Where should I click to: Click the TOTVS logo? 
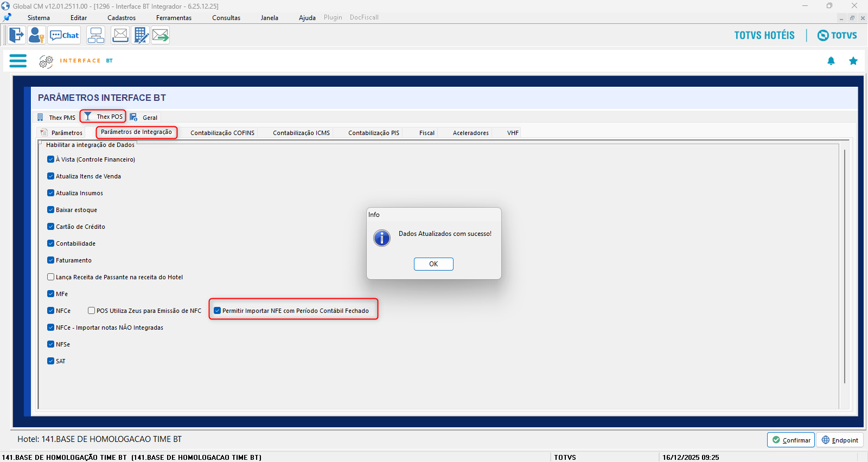(837, 35)
